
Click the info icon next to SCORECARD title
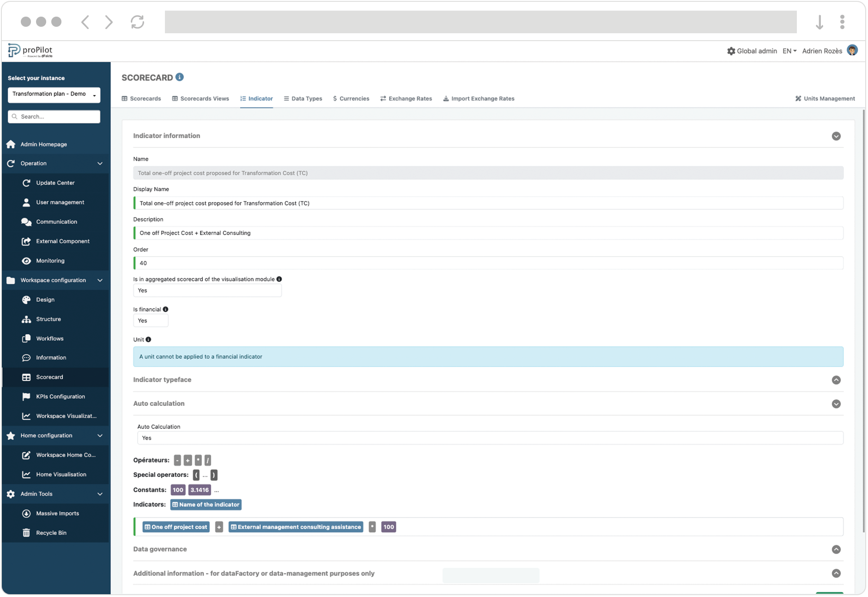click(180, 77)
